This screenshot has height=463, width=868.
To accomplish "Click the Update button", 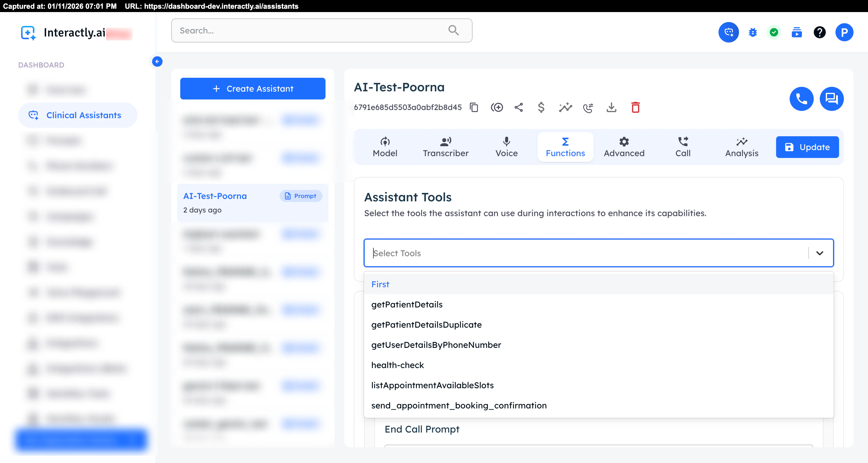I will pos(807,147).
